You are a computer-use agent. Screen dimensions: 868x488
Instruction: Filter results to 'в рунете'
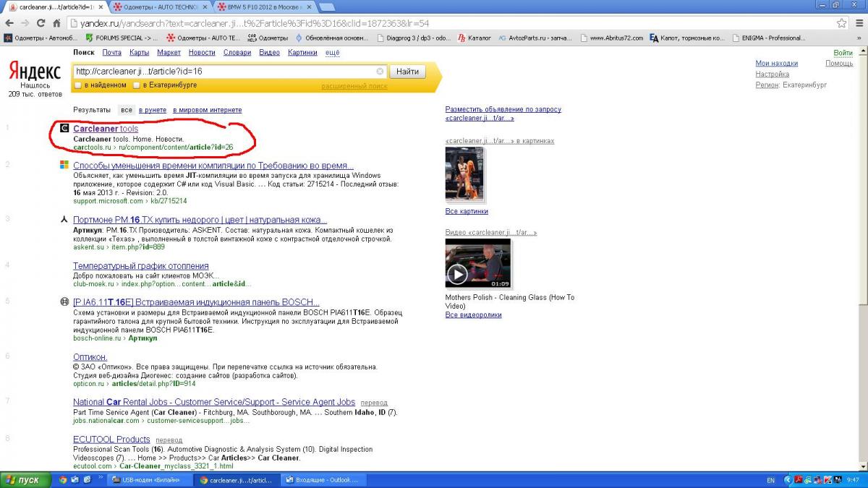coord(153,110)
